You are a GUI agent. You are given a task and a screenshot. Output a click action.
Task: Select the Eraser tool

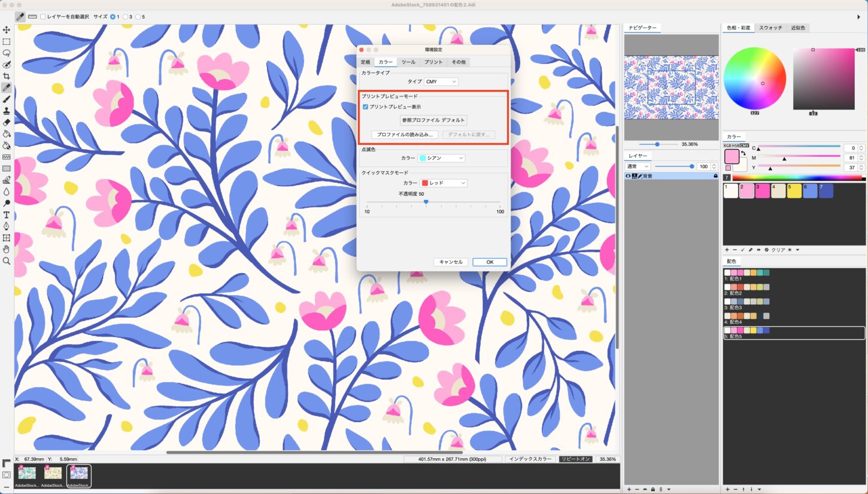(x=7, y=122)
